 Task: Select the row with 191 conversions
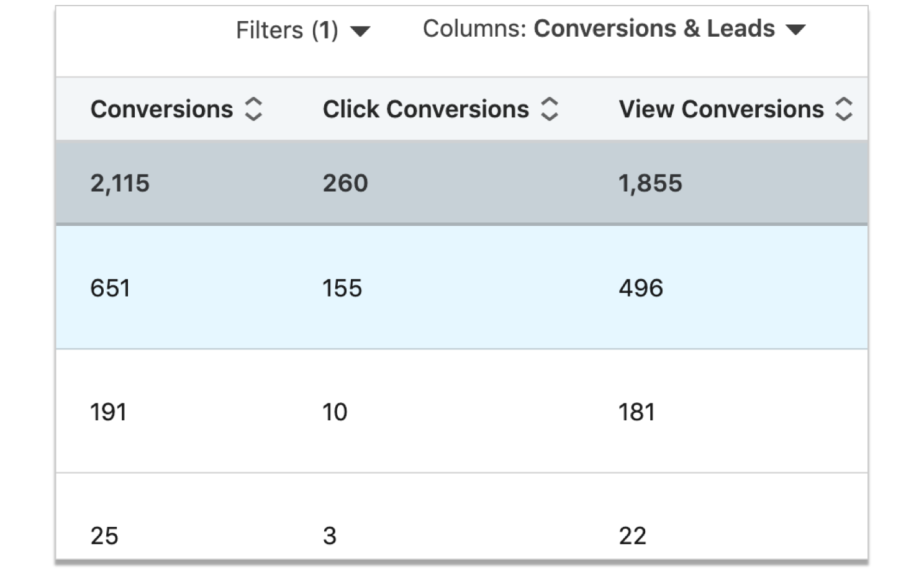coord(461,411)
